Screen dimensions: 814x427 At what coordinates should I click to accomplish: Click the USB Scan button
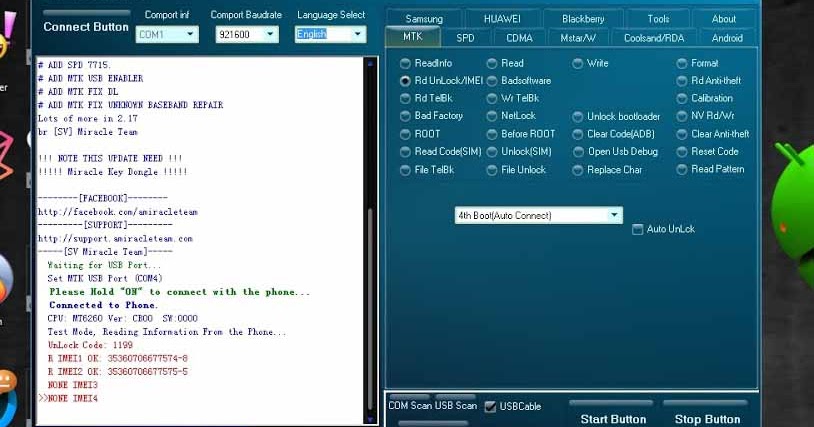click(x=455, y=405)
